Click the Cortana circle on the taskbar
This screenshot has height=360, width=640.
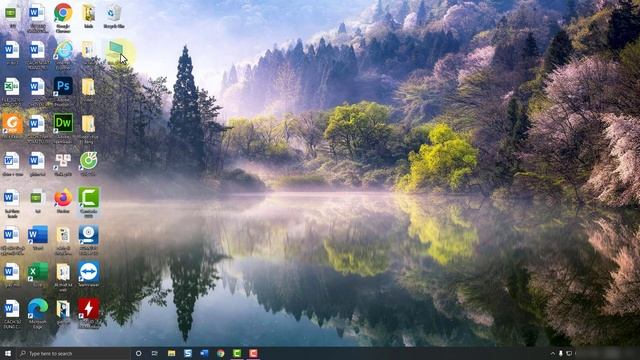138,353
